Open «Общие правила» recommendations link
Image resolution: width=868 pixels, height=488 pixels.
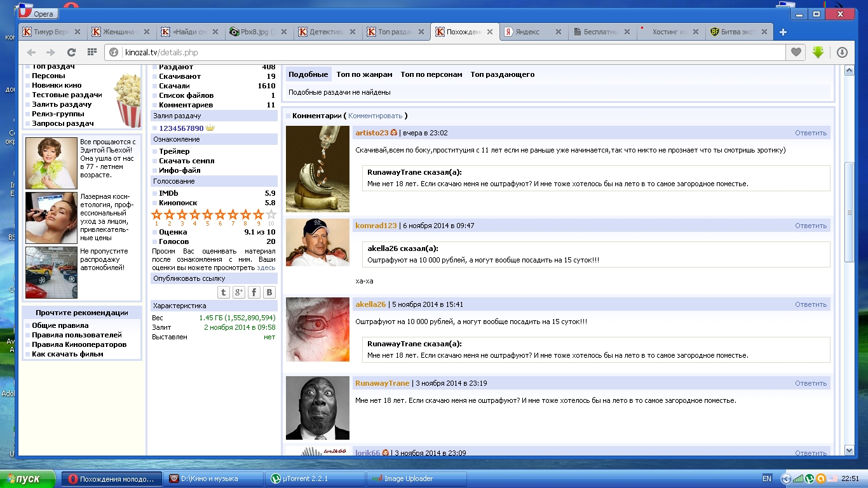(x=60, y=325)
